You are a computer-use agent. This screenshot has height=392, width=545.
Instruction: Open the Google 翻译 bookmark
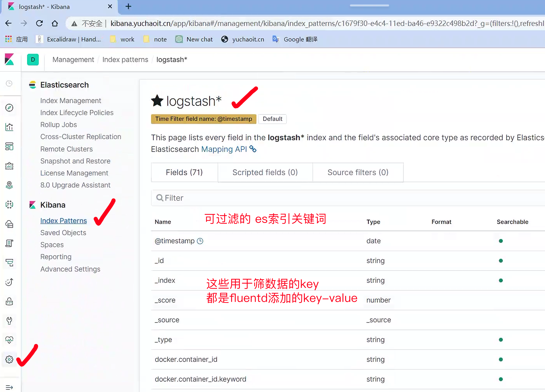pos(295,39)
